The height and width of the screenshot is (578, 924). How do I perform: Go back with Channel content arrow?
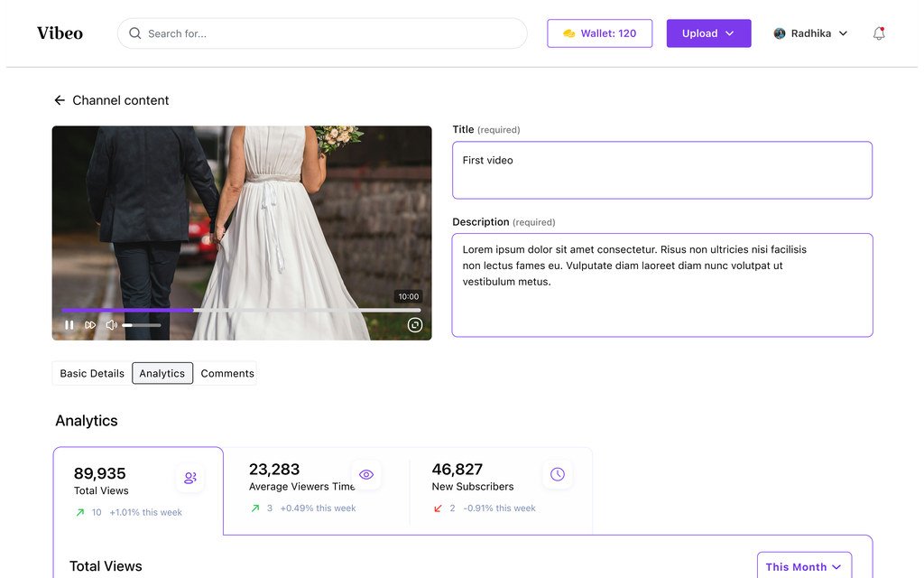point(60,100)
